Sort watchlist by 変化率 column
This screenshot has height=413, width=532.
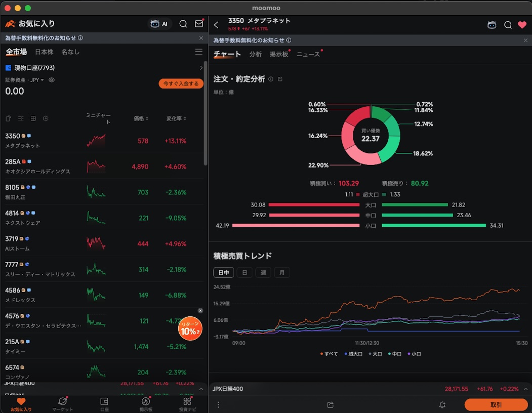[x=176, y=118]
